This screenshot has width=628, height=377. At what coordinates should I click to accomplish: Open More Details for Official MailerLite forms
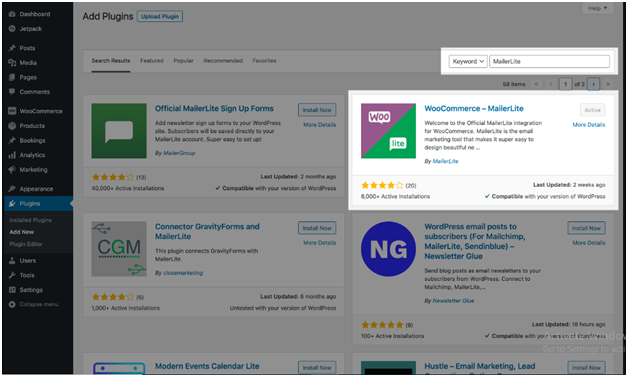320,125
